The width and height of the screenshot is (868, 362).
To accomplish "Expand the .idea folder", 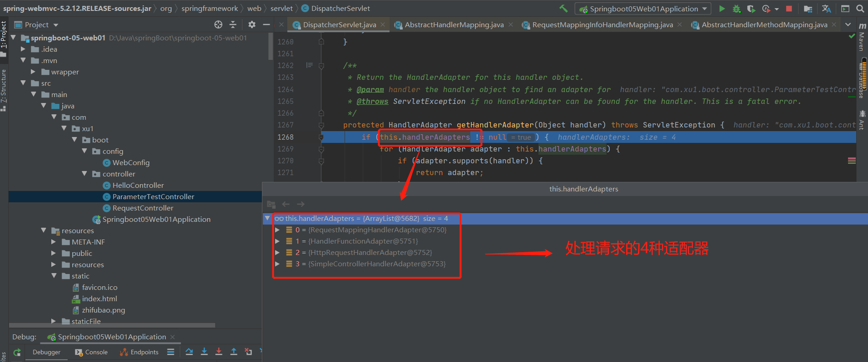I will point(23,49).
